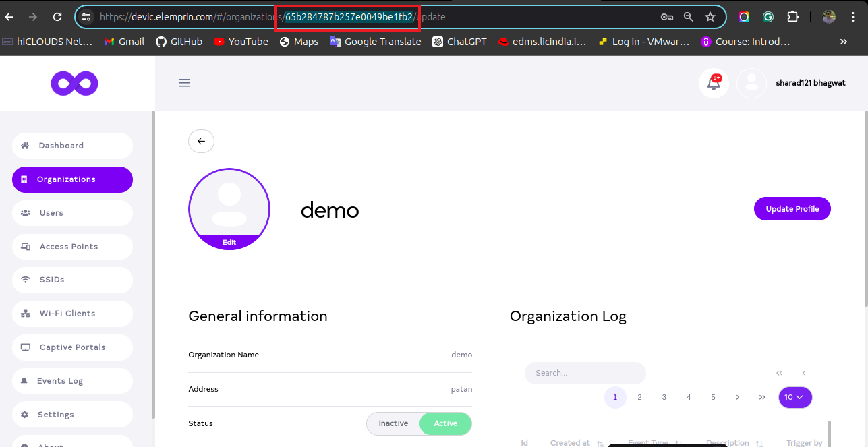The height and width of the screenshot is (447, 868).
Task: Open Access Points in sidebar
Action: pyautogui.click(x=69, y=247)
